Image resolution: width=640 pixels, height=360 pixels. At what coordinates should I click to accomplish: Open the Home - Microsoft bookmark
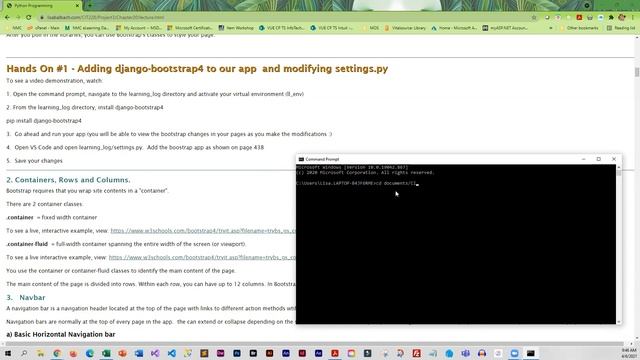click(454, 28)
